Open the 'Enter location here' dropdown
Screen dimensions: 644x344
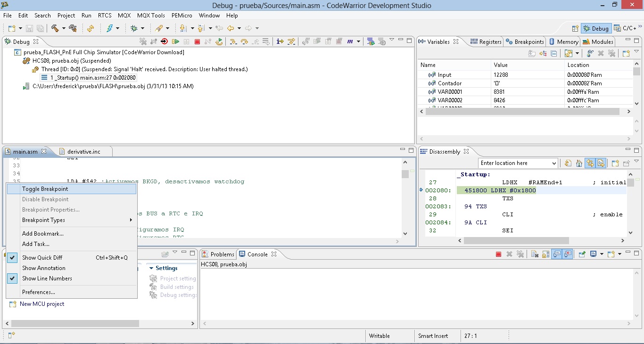tap(553, 164)
